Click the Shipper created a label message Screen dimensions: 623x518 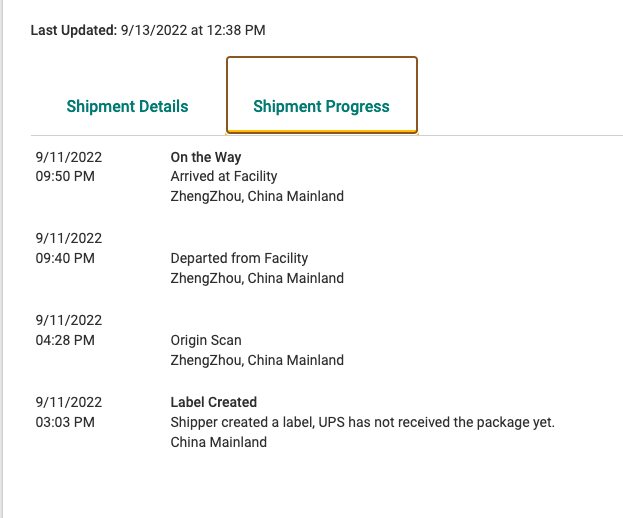point(362,422)
